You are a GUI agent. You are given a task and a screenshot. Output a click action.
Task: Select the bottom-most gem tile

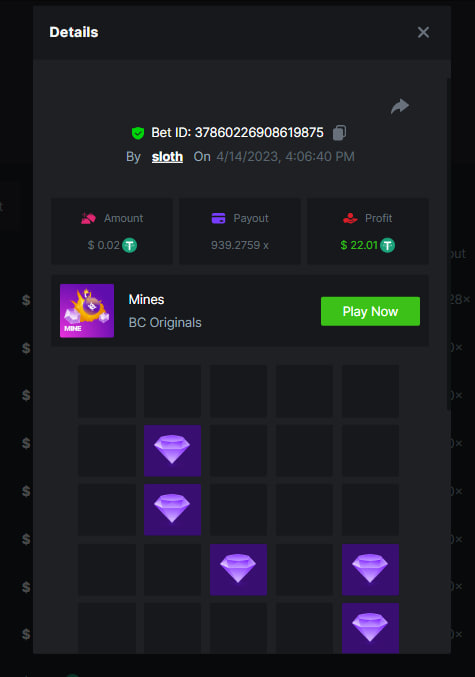pyautogui.click(x=370, y=628)
